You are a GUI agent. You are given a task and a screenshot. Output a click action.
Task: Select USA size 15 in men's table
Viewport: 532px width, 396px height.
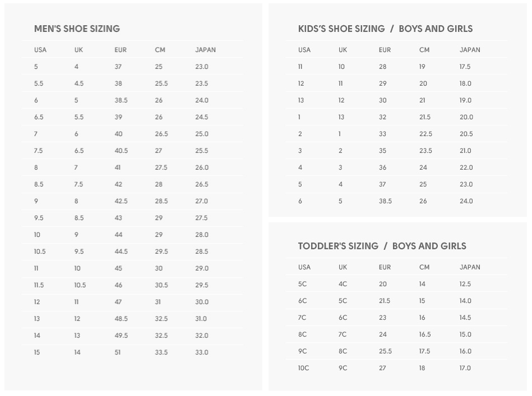pyautogui.click(x=37, y=352)
